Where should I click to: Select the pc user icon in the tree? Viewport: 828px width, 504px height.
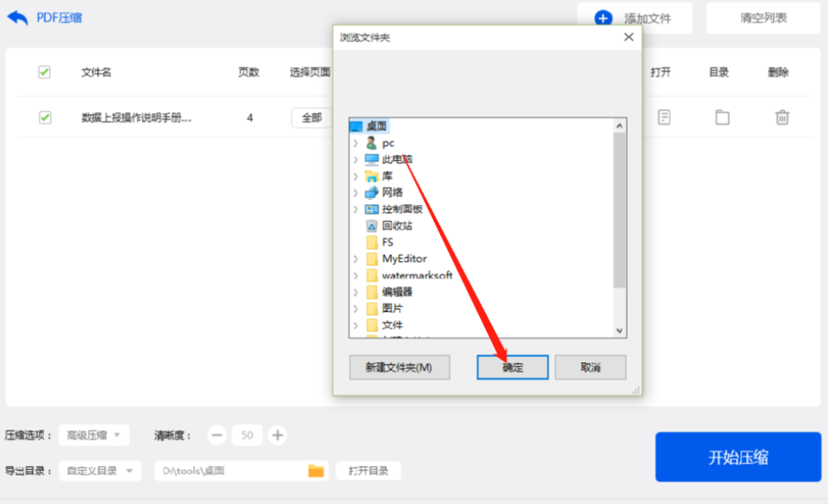(372, 143)
